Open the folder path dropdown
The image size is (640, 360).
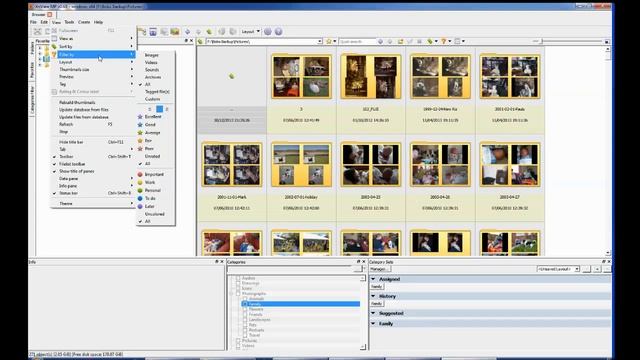click(320, 41)
